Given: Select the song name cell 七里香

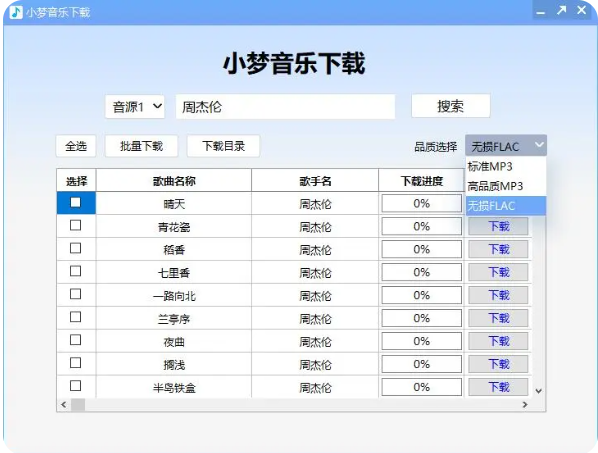Looking at the screenshot, I should click(x=174, y=273).
